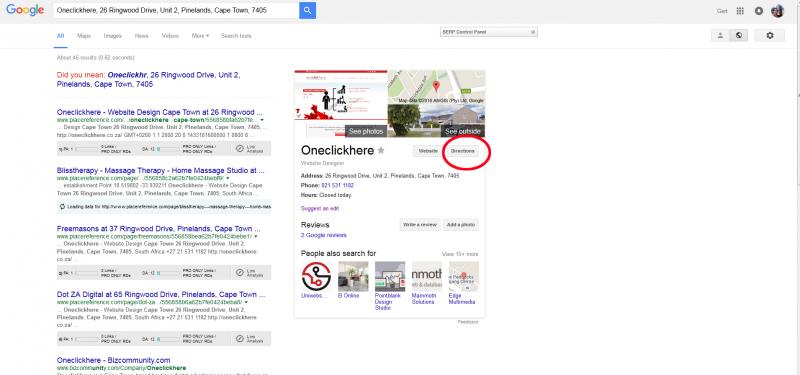Click the blue search magnifier button
Viewport: 800px width, 375px height.
click(307, 10)
